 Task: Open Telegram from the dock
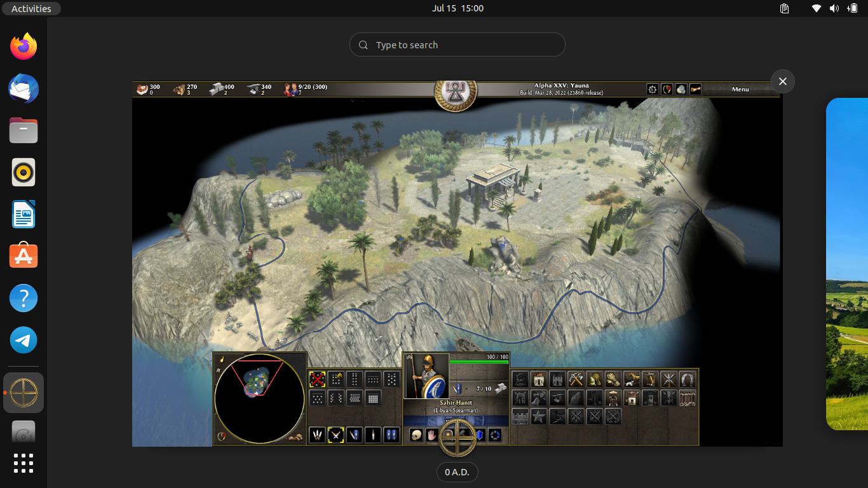(x=24, y=340)
